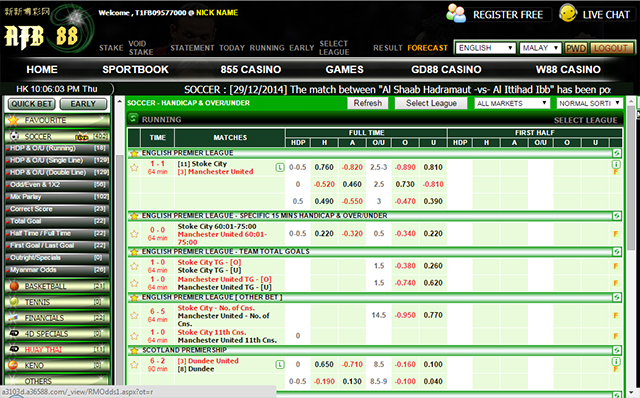Image resolution: width=640 pixels, height=398 pixels.
Task: Favourite the Stoke City 60:01-75:00 row
Action: pos(134,234)
